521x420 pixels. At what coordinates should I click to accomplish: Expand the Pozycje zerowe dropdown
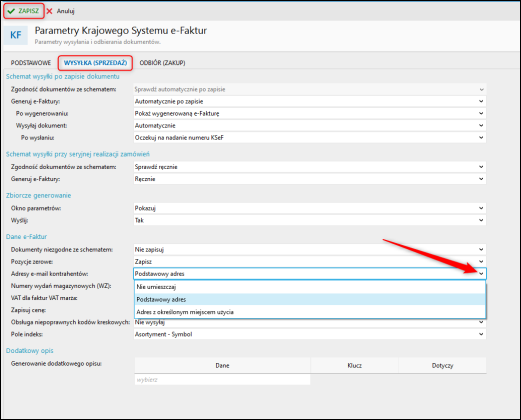[310, 262]
